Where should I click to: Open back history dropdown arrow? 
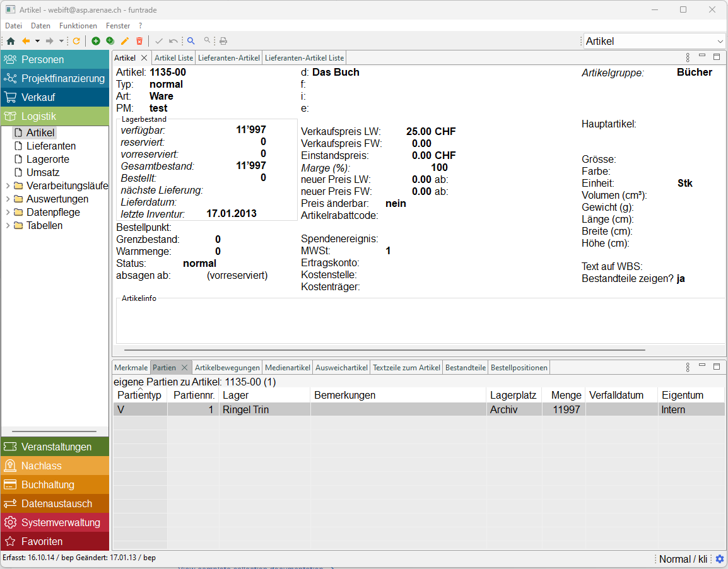pyautogui.click(x=37, y=41)
